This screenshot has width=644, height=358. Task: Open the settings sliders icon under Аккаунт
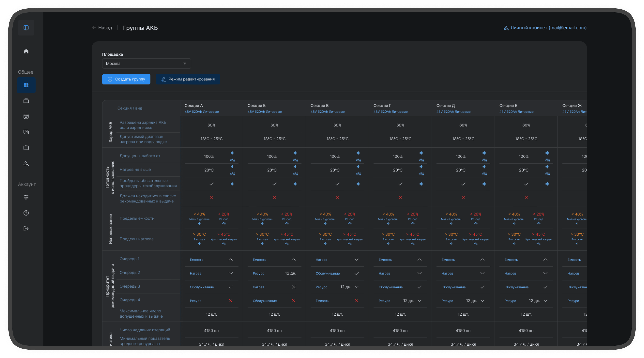[26, 198]
